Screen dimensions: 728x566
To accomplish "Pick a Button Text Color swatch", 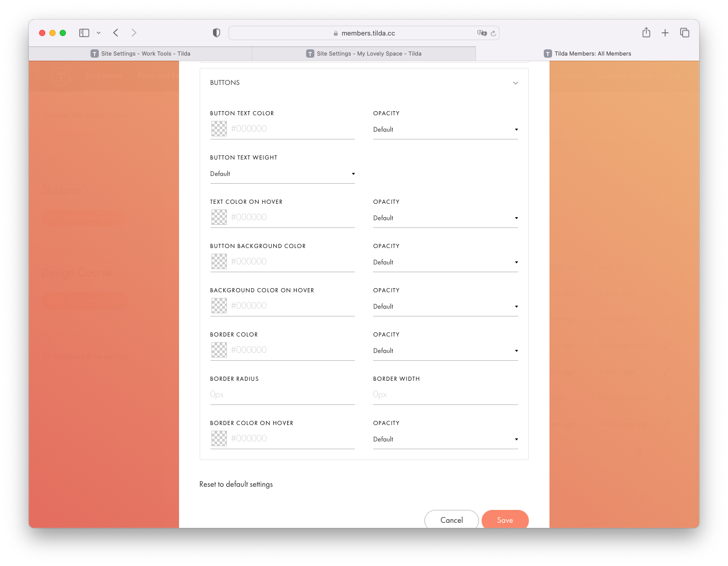I will (219, 128).
